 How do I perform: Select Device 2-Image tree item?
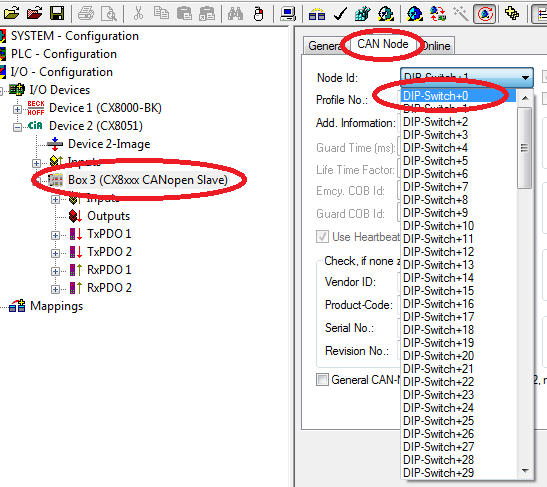[x=109, y=144]
